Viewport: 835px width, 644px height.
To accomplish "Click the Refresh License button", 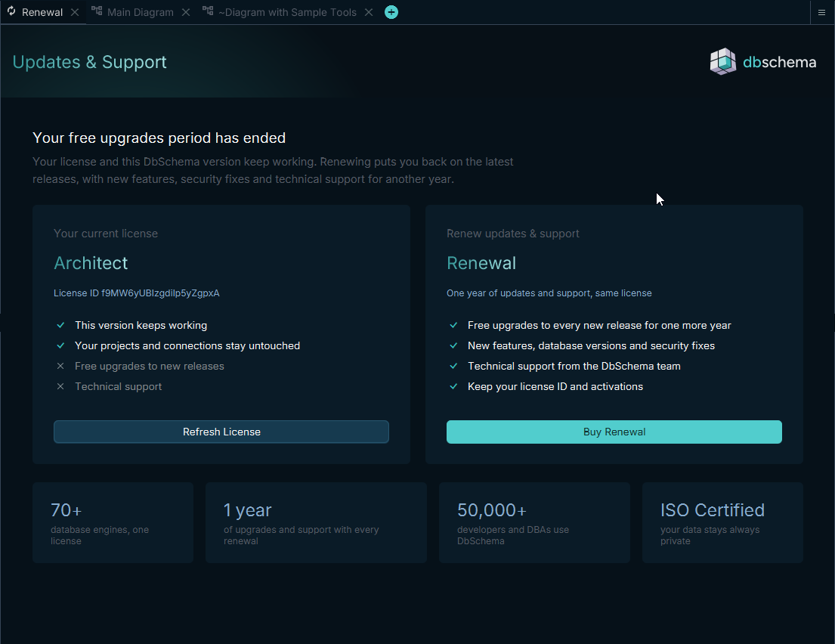I will (x=221, y=432).
